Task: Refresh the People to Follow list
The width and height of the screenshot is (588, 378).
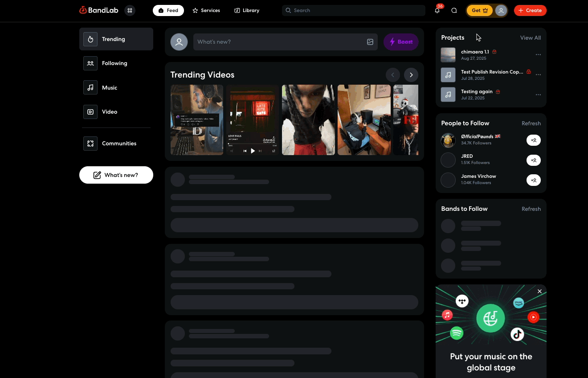Action: pyautogui.click(x=531, y=123)
